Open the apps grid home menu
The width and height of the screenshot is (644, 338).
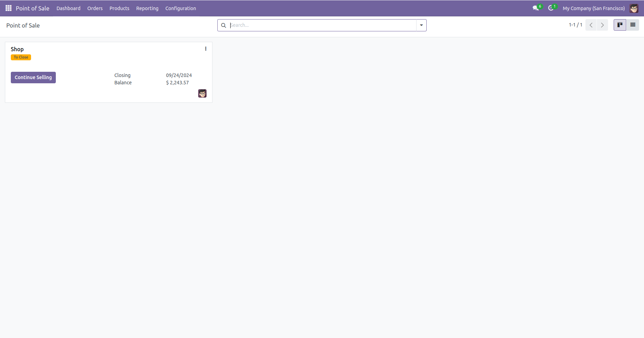click(x=8, y=8)
